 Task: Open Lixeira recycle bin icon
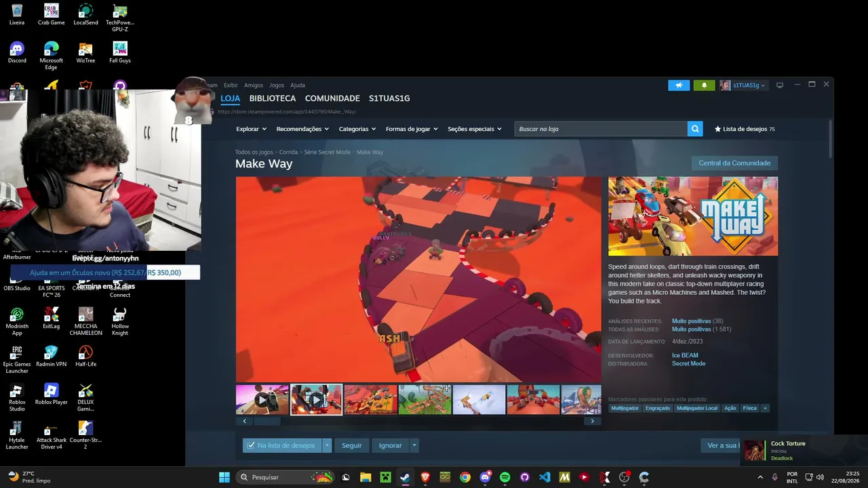(17, 14)
